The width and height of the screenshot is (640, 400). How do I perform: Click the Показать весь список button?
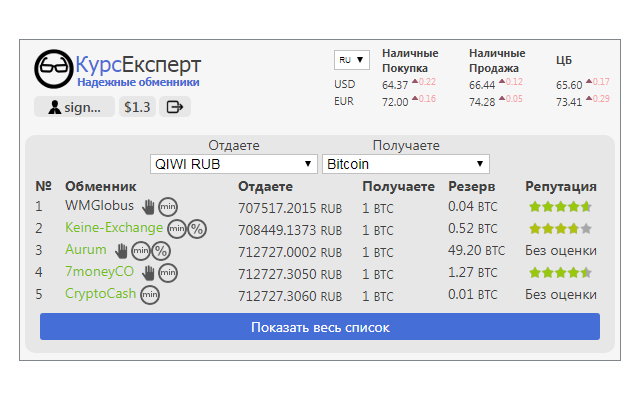click(320, 327)
